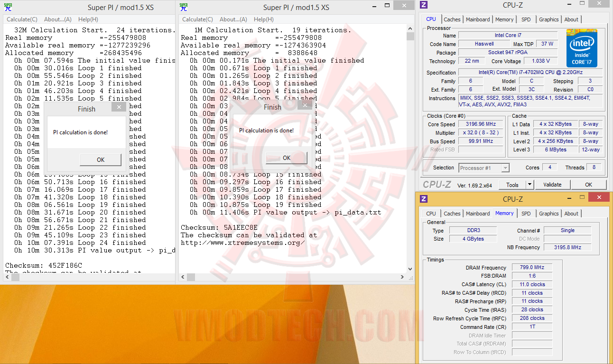Click the CAS# Latency value '11.0 clocks'

coord(532,284)
